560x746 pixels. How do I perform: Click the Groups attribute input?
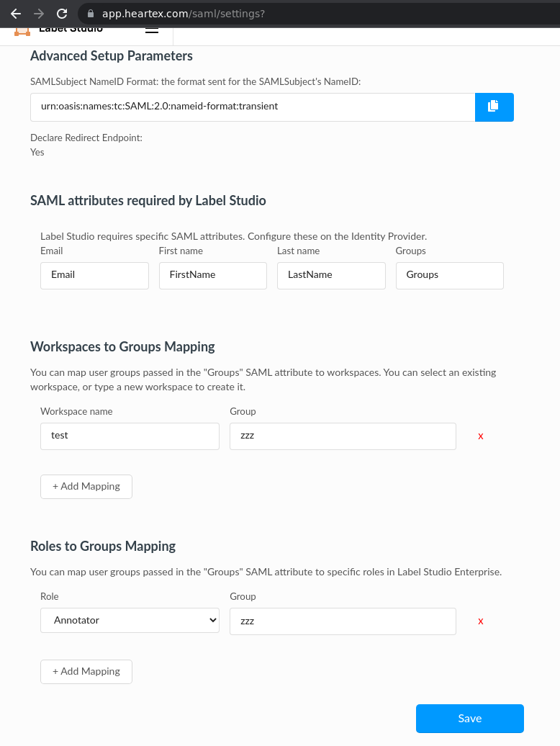tap(449, 275)
